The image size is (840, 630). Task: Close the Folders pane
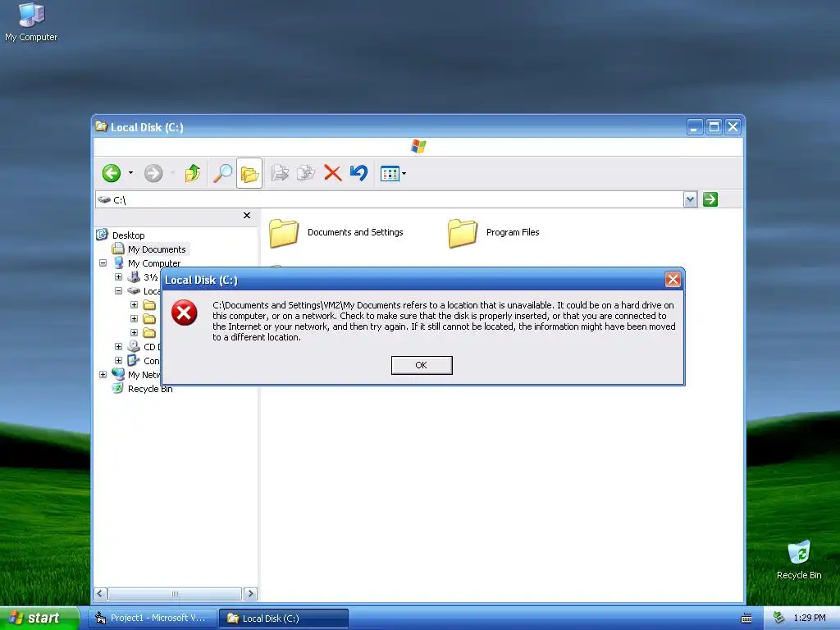point(247,216)
